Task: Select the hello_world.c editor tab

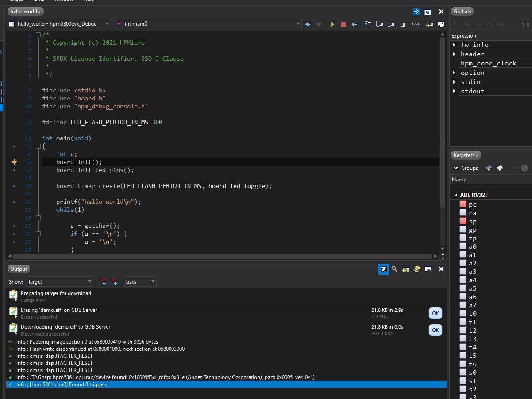Action: click(x=26, y=12)
